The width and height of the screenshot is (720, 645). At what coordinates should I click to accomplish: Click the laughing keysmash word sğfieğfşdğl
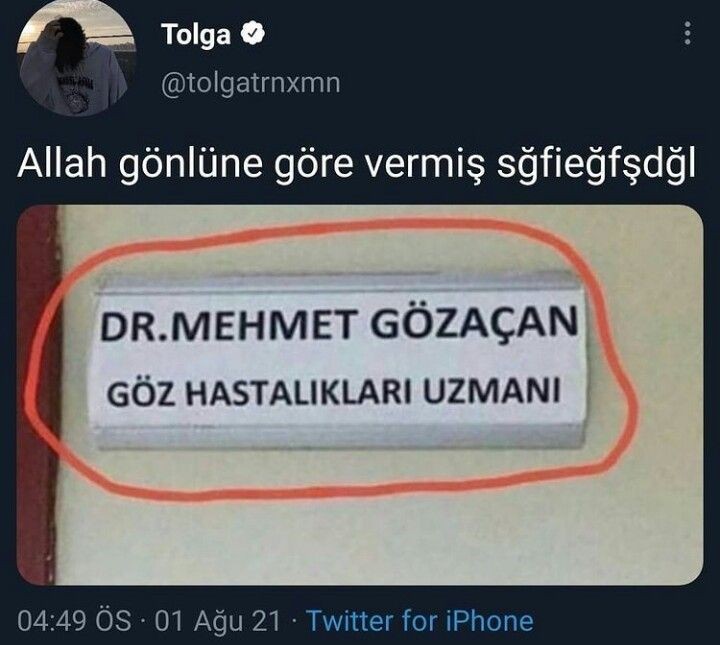tap(596, 164)
